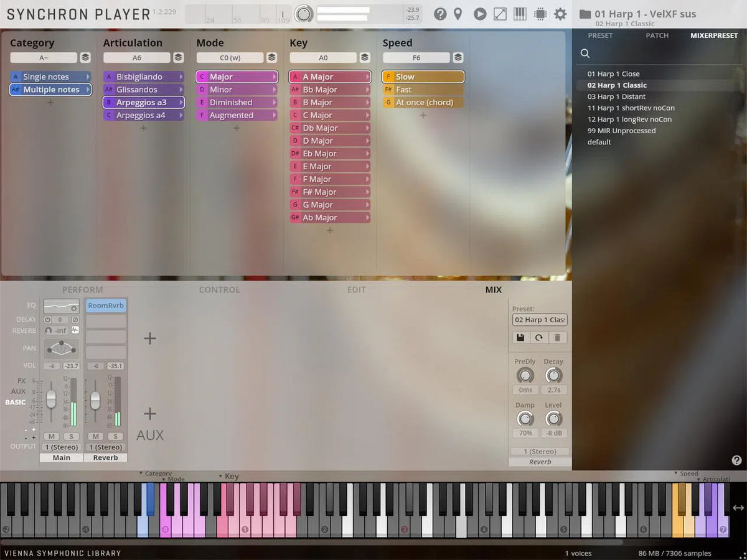Click the play arrow icon in the toolbar
The image size is (747, 560).
pyautogui.click(x=479, y=14)
